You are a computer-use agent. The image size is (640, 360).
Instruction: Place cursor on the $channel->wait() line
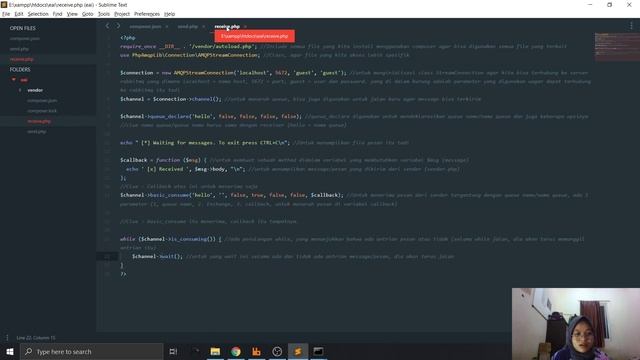(x=157, y=256)
